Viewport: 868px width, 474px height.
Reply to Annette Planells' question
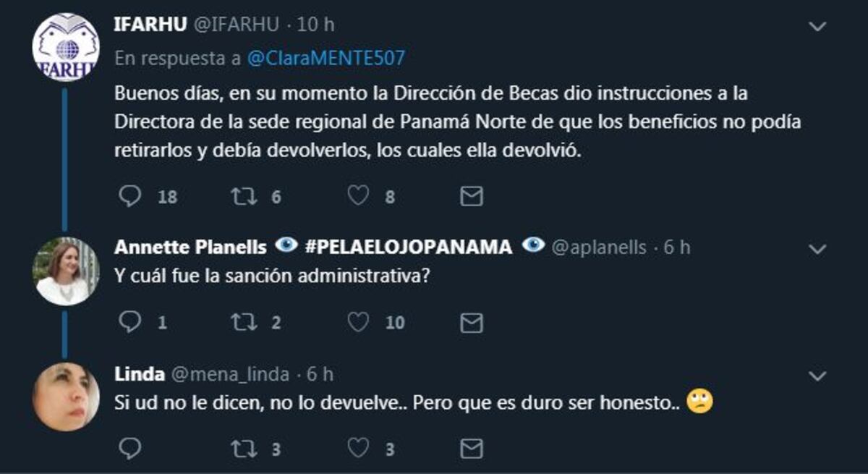click(131, 321)
